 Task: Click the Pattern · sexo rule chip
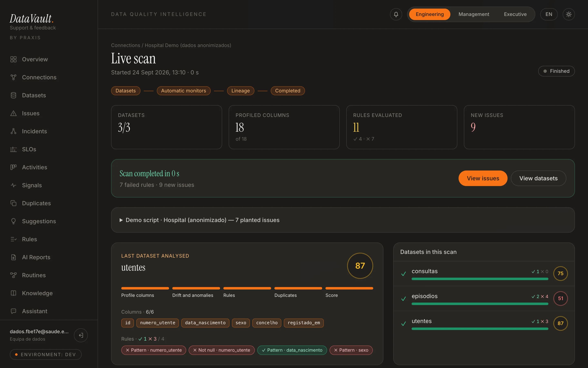[351, 350]
